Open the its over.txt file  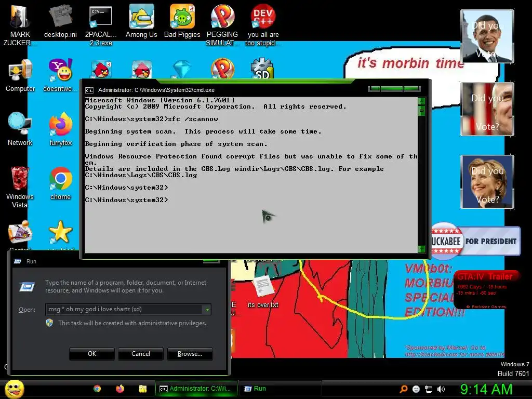263,292
